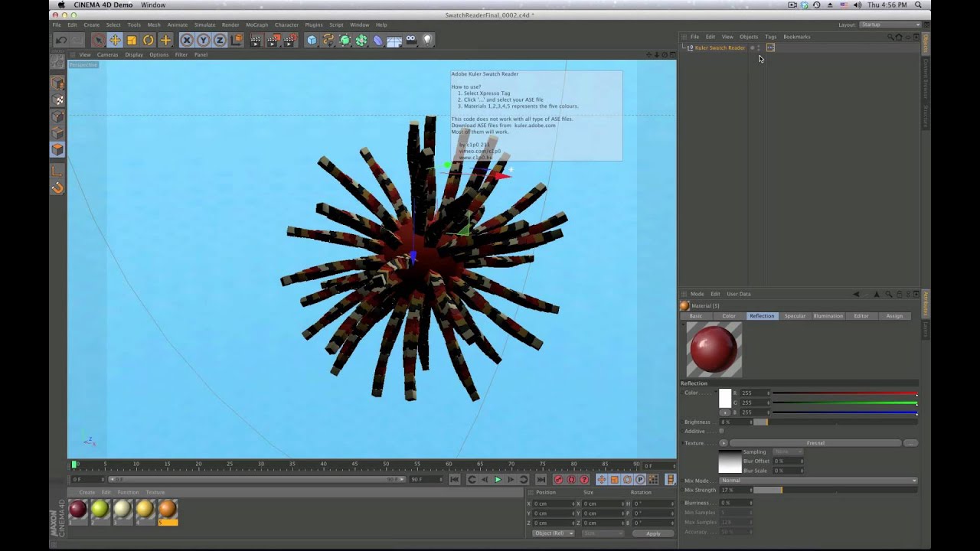Toggle Scale keyframe recording icon
This screenshot has width=980, height=551.
click(614, 480)
